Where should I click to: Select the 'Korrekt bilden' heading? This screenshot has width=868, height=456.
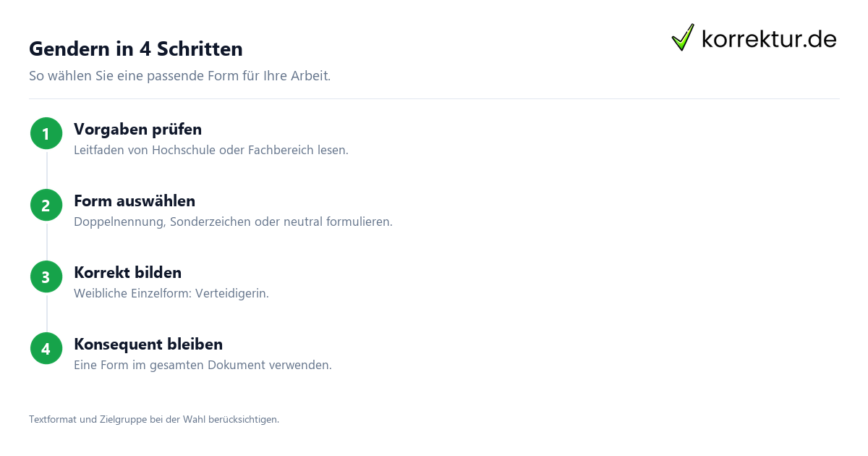point(127,273)
